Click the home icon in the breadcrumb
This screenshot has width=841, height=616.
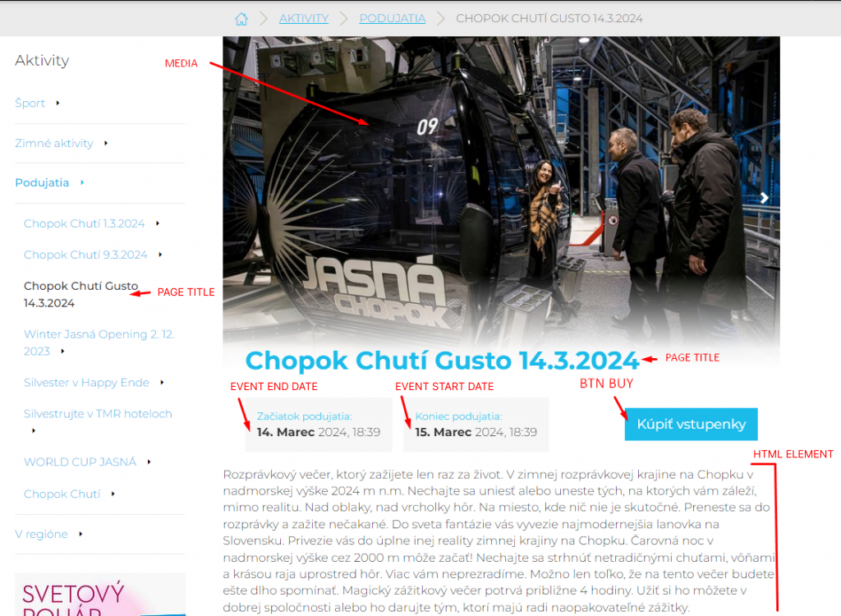coord(241,19)
